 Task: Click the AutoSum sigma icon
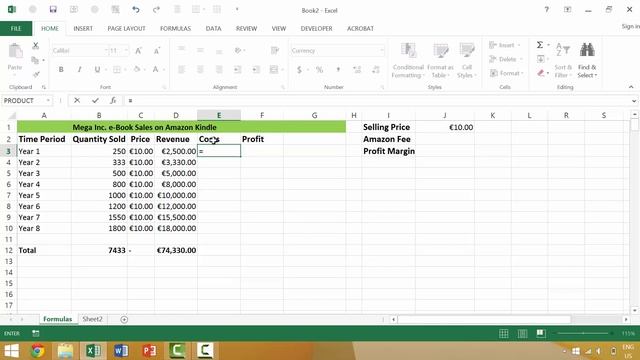pyautogui.click(x=540, y=45)
